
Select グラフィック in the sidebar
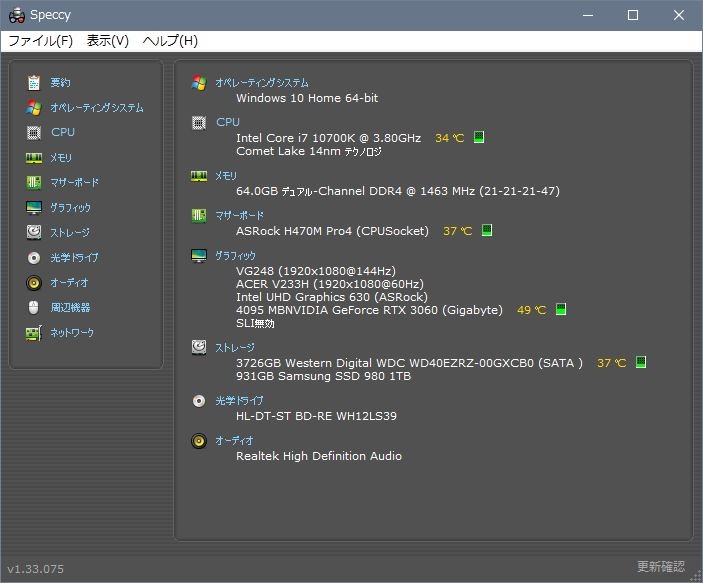(70, 208)
